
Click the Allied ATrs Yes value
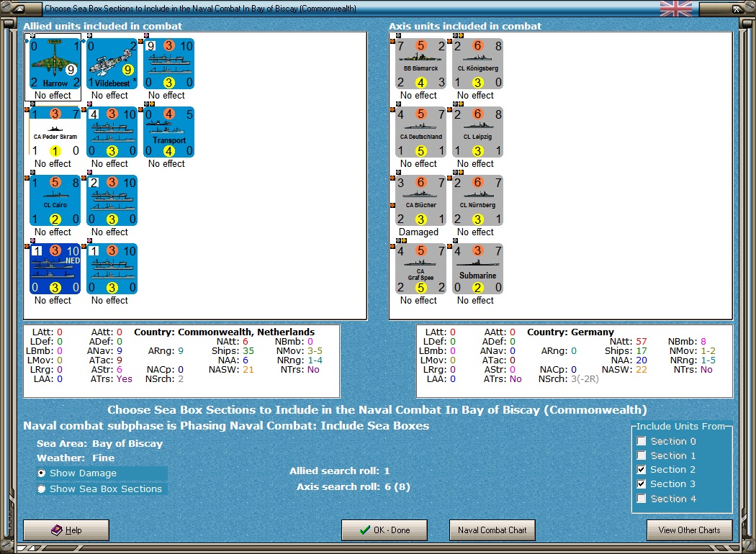(x=125, y=378)
